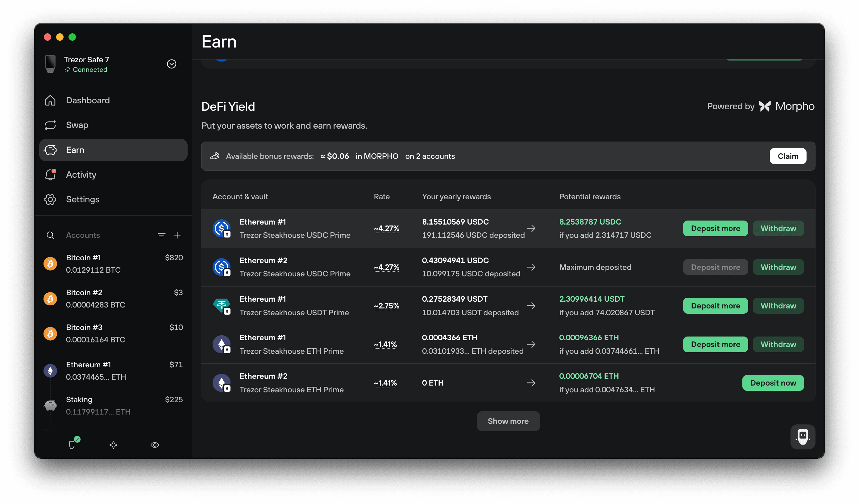
Task: Click the bonus rewards hand coin icon
Action: click(215, 156)
